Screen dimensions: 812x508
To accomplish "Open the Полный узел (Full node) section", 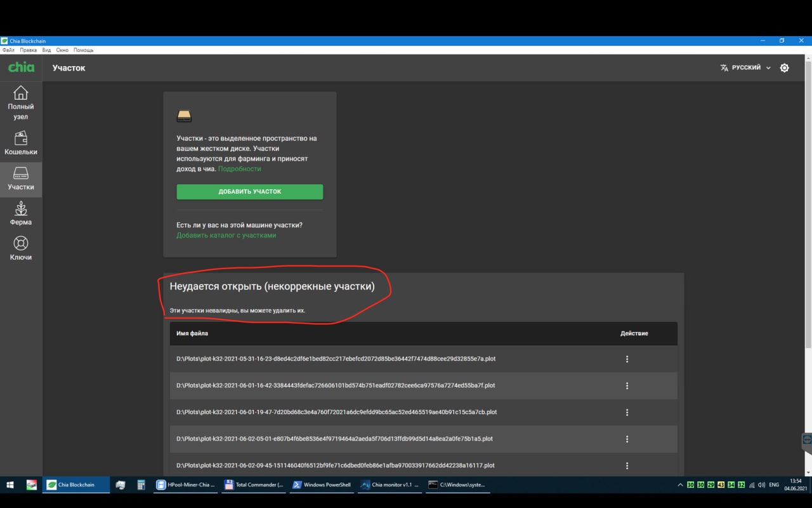I will pos(21,103).
